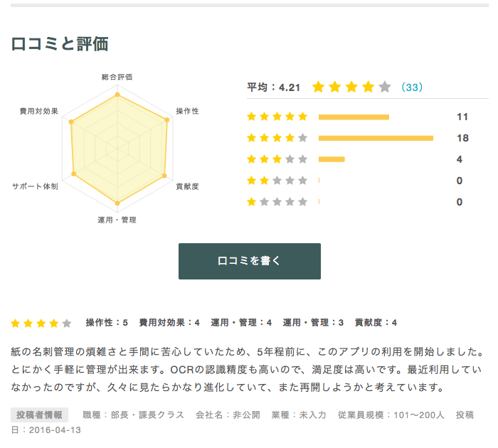498x448 pixels.
Task: Click the one-star rating row stars
Action: [x=277, y=202]
